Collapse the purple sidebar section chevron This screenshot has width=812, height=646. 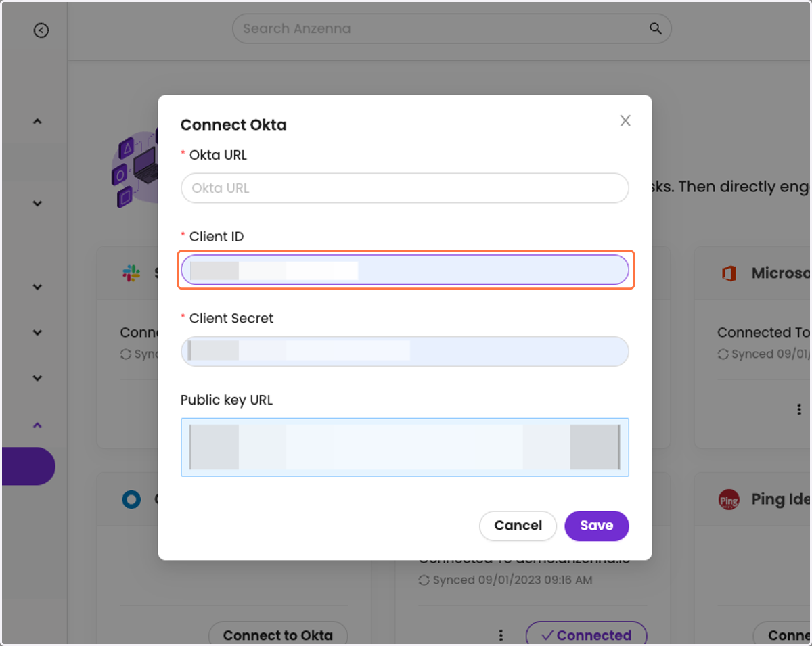pyautogui.click(x=37, y=425)
